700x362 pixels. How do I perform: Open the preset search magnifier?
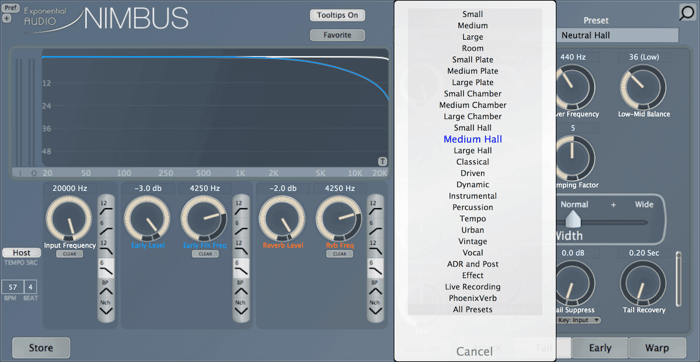[688, 12]
